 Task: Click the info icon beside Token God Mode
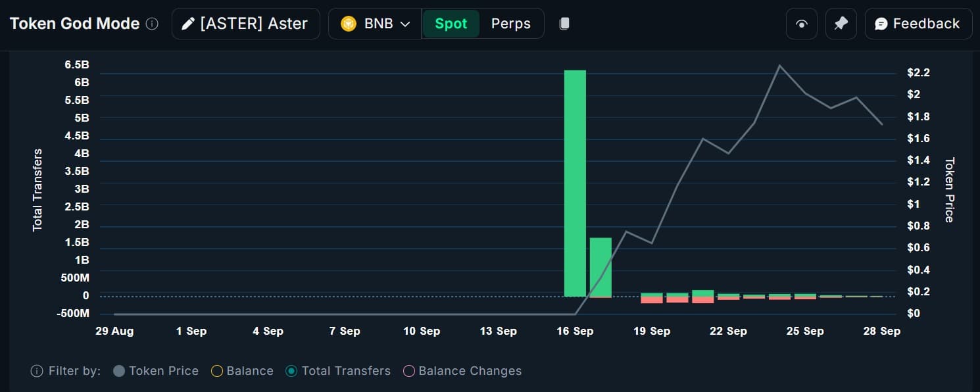[152, 24]
